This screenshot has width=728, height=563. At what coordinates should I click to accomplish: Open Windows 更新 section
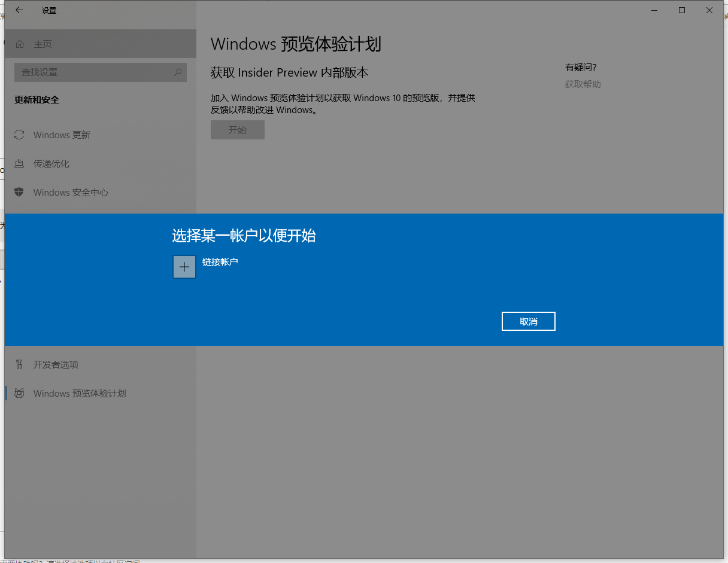(x=100, y=135)
